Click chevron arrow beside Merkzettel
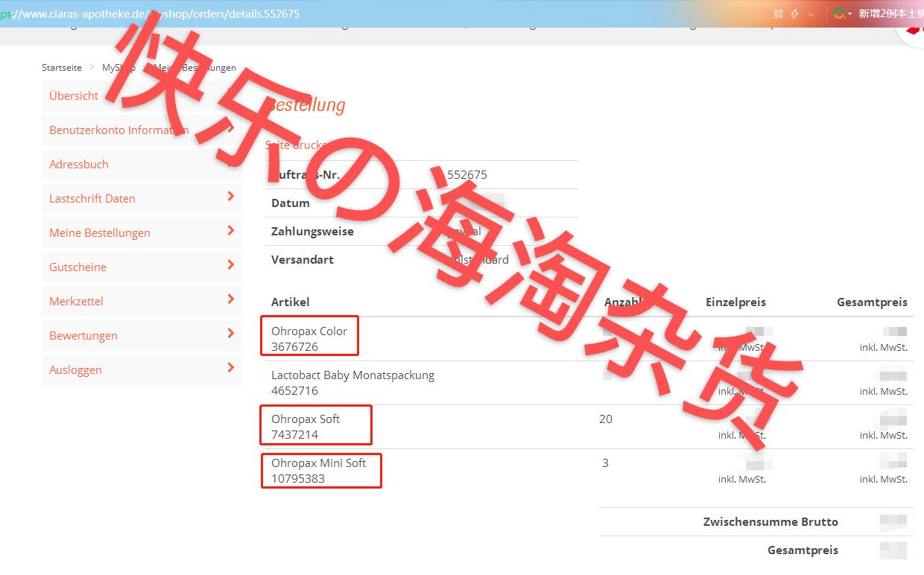This screenshot has height=575, width=924. 230,299
